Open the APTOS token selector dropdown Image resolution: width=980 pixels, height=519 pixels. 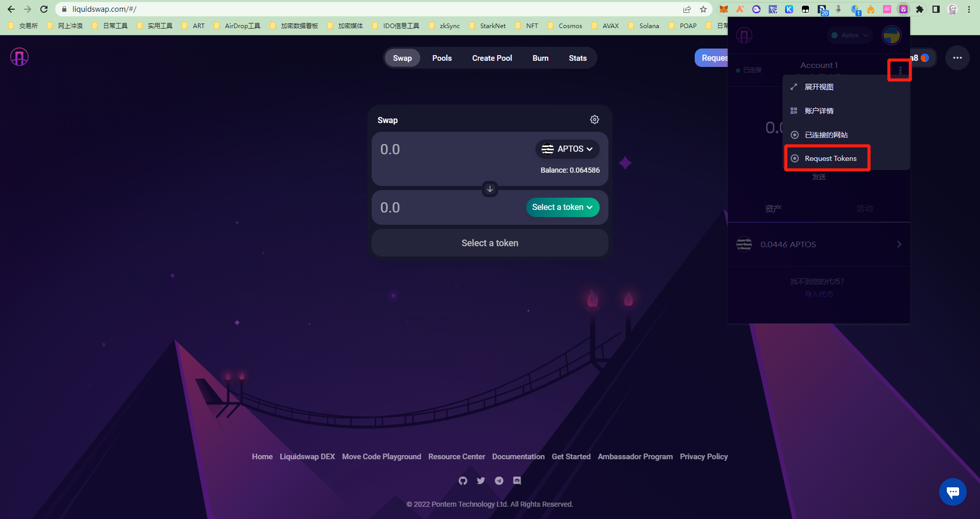(x=567, y=149)
